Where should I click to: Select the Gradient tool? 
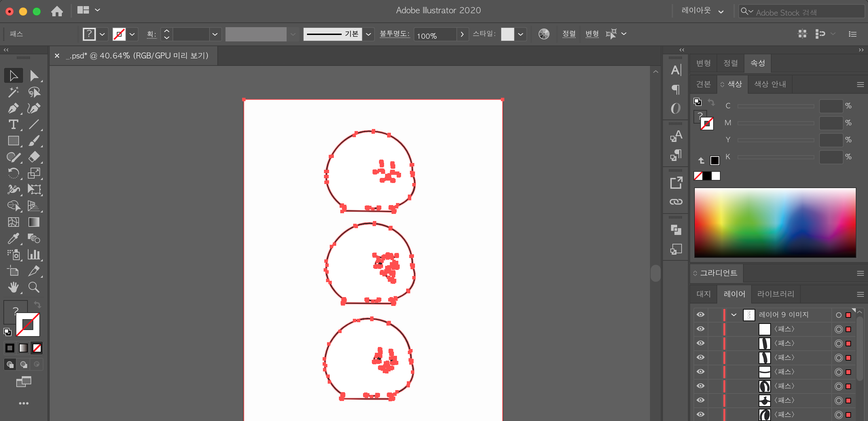(x=34, y=222)
